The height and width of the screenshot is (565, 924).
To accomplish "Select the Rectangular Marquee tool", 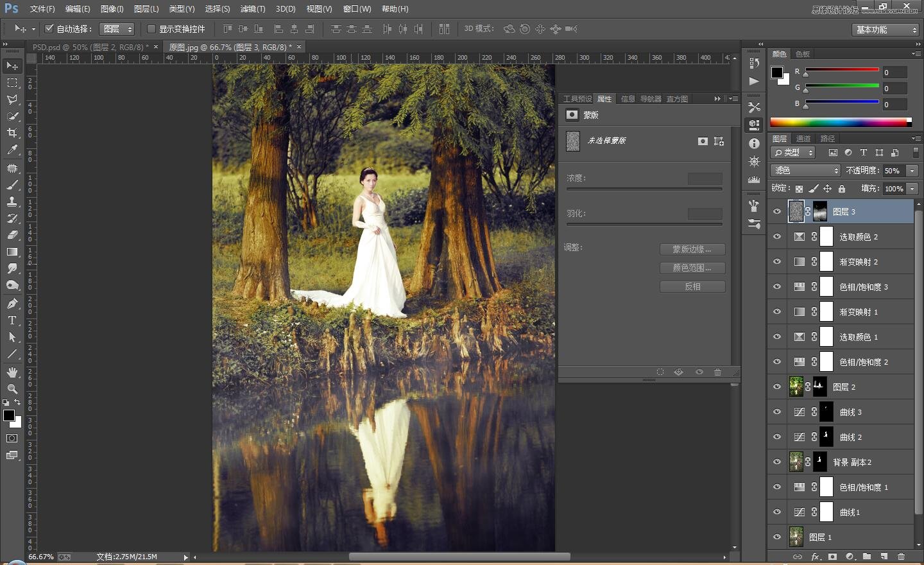I will click(x=12, y=83).
